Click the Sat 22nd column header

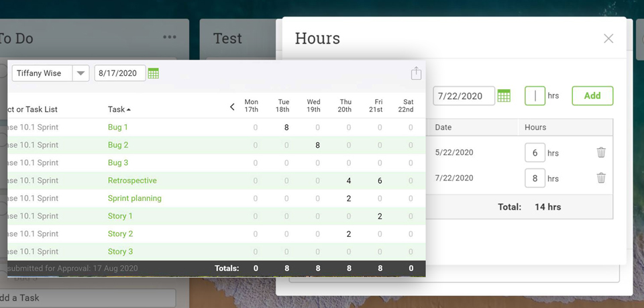click(406, 105)
